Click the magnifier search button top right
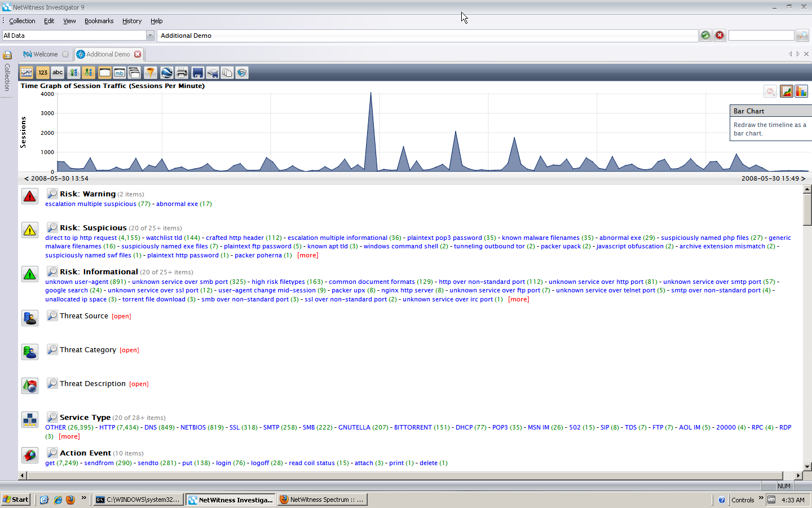 (x=802, y=35)
